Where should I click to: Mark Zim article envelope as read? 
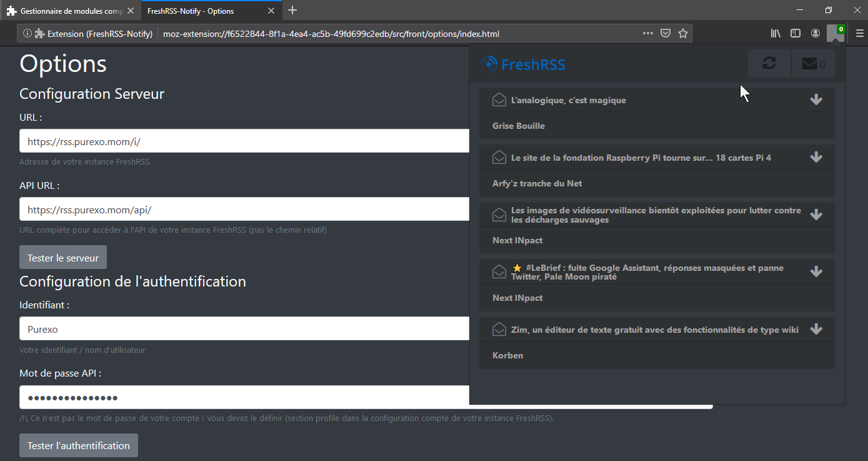pyautogui.click(x=499, y=329)
